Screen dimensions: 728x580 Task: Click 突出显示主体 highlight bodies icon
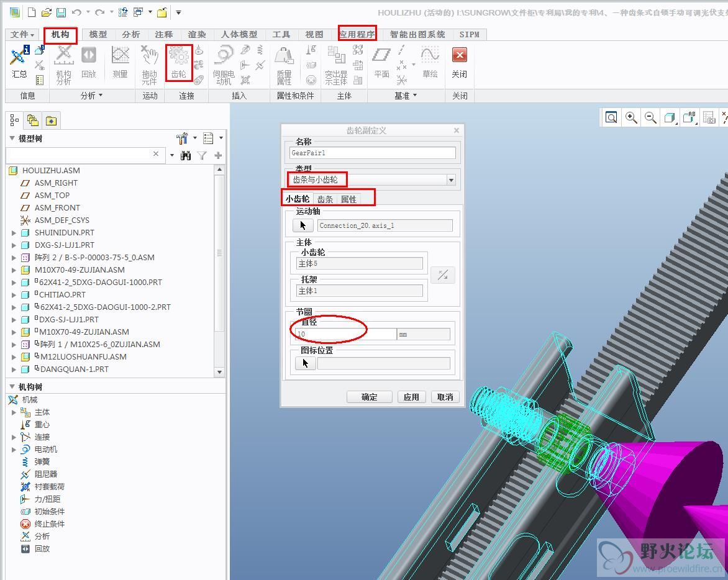[335, 65]
